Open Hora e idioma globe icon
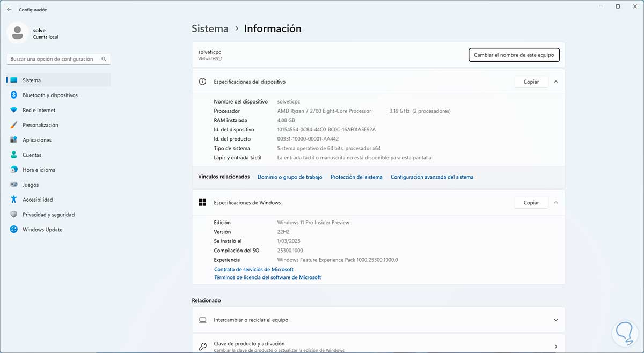The image size is (644, 353). (14, 170)
